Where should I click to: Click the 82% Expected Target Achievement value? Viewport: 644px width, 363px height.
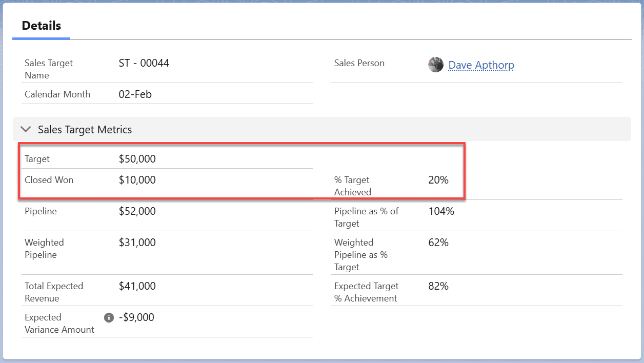(x=438, y=286)
